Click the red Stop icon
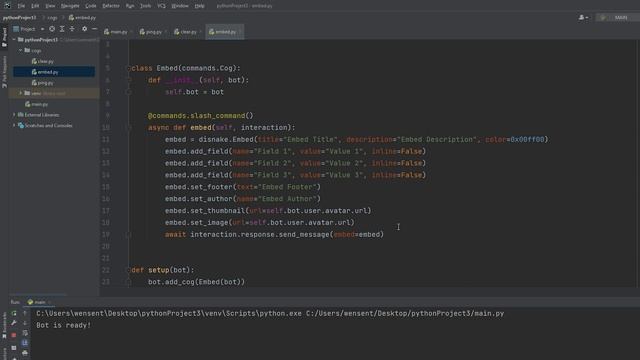The width and height of the screenshot is (640, 360). coord(13,335)
